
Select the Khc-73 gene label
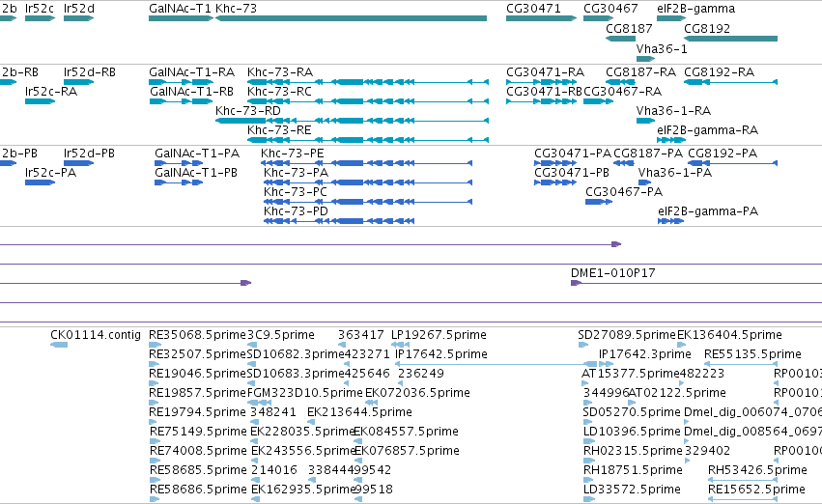pos(237,9)
